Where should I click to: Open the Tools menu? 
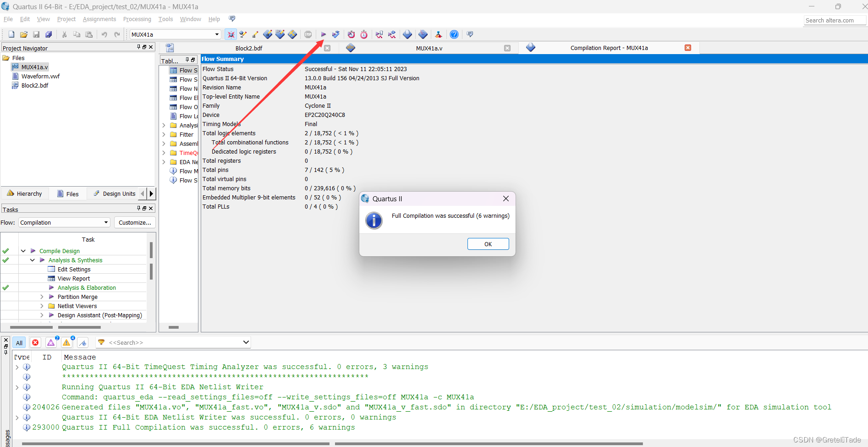(165, 19)
